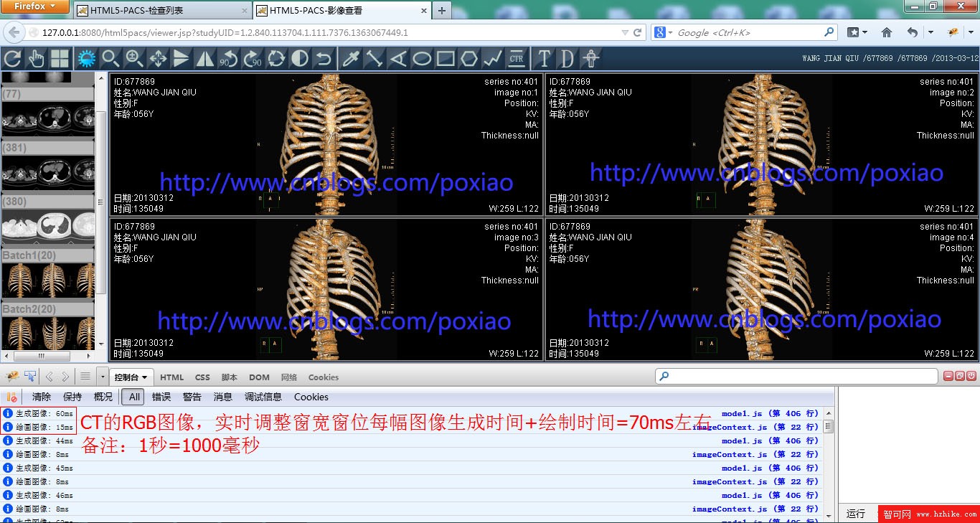
Task: Open the four-pane layout grid tool
Action: tap(60, 59)
